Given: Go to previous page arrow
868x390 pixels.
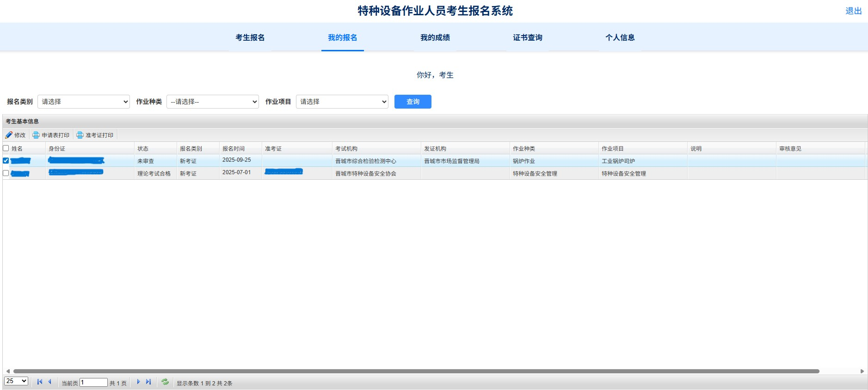Looking at the screenshot, I should click(49, 382).
